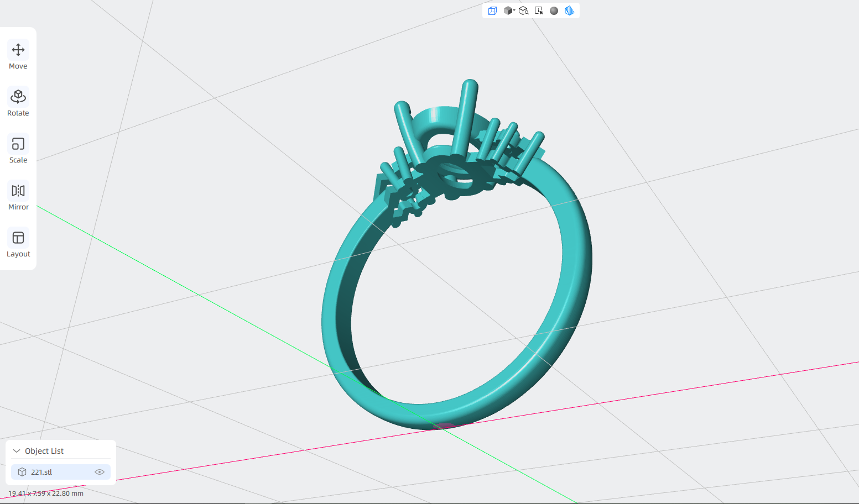Select 221.stl in the Object List
The image size is (859, 504).
(x=61, y=472)
